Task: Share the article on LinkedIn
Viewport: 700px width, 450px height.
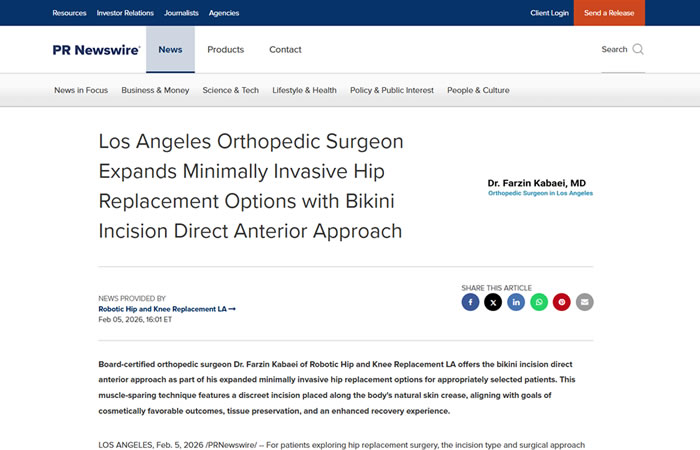Action: (x=516, y=302)
